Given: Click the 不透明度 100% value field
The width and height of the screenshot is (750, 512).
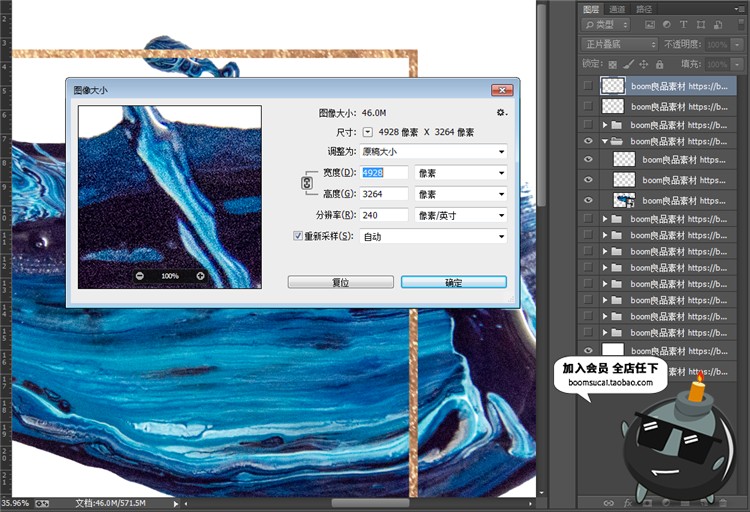Looking at the screenshot, I should [x=717, y=45].
